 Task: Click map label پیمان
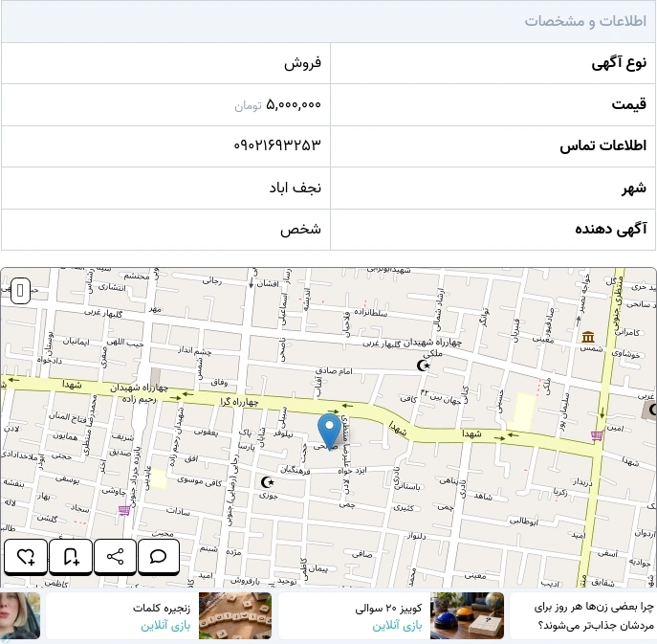tap(318, 569)
